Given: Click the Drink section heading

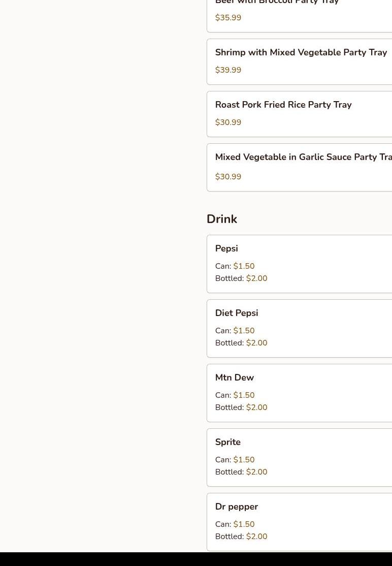Looking at the screenshot, I should [222, 219].
